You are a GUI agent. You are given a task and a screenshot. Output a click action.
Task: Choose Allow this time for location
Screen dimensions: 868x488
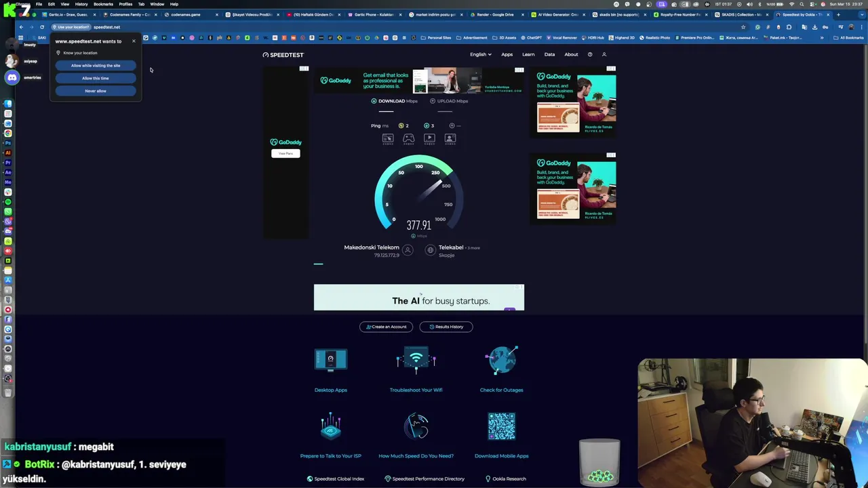[x=96, y=78]
